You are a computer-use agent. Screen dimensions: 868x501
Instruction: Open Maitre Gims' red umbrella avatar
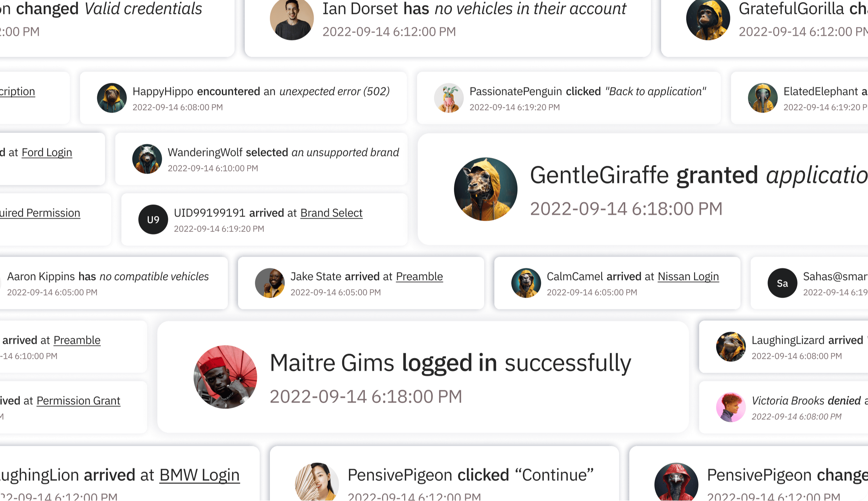point(225,377)
